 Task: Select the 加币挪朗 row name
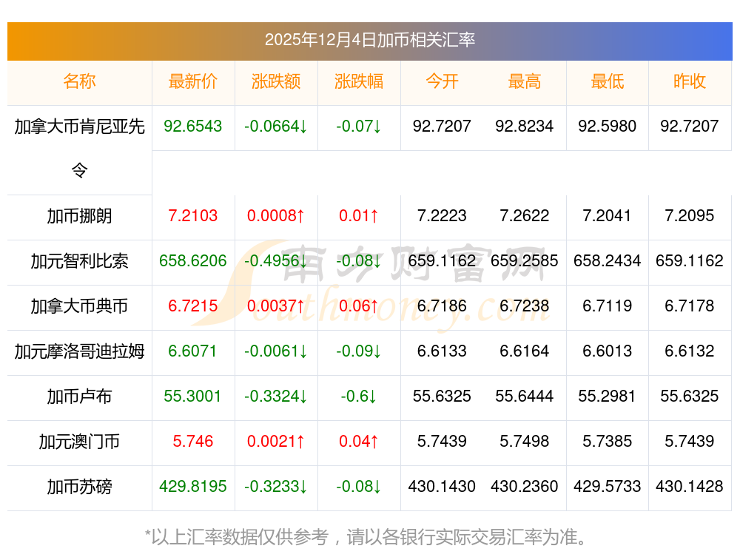point(79,216)
